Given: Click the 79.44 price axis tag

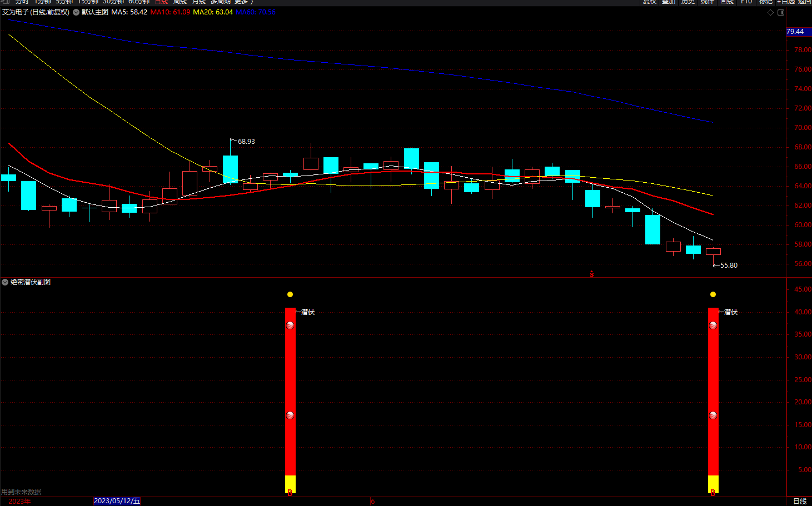Looking at the screenshot, I should click(x=799, y=32).
